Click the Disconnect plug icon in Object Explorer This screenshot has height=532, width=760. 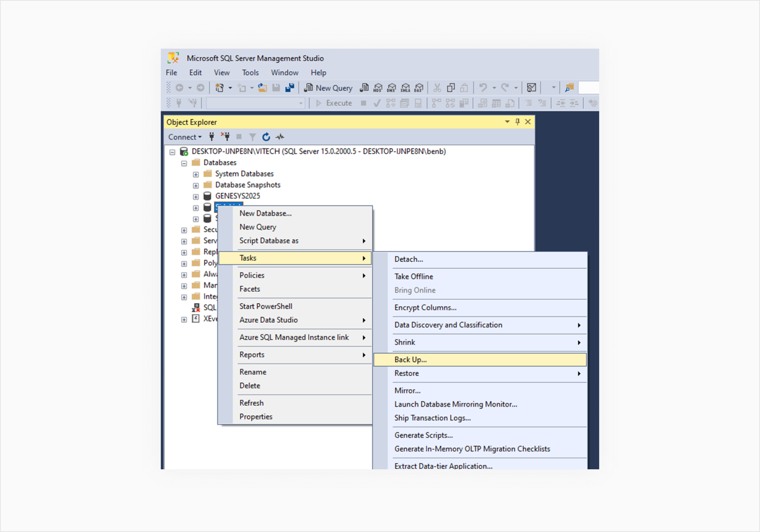(226, 137)
